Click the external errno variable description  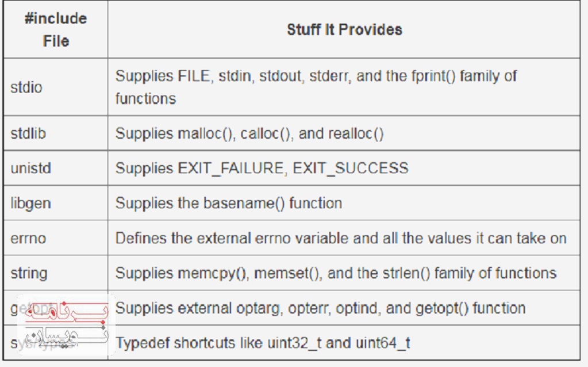341,238
